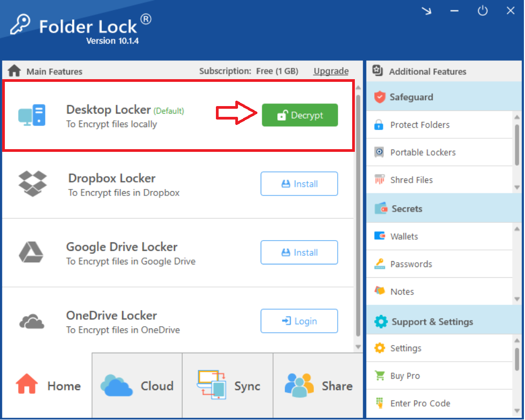525x420 pixels.
Task: Select Buy Pro
Action: click(439, 375)
